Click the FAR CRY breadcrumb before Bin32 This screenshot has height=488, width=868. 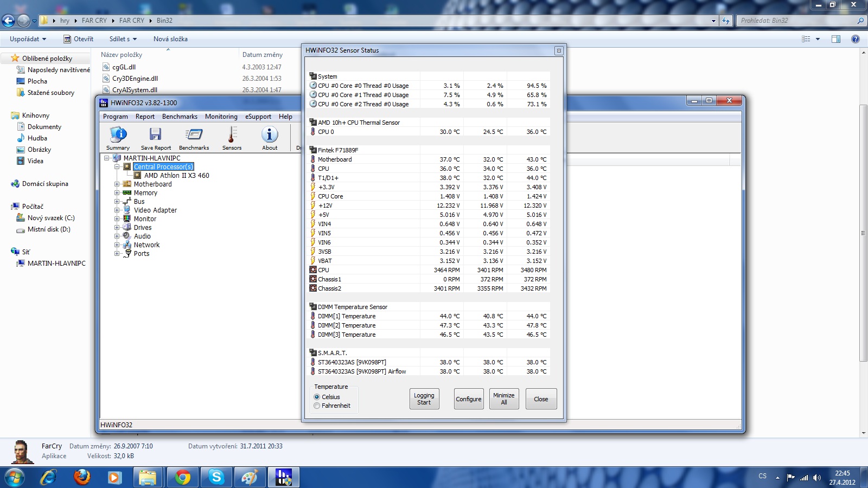[132, 21]
